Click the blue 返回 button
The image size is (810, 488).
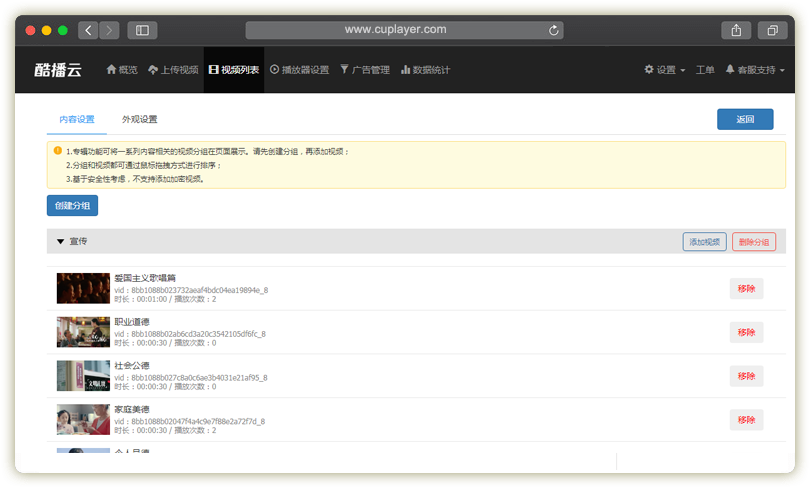744,119
